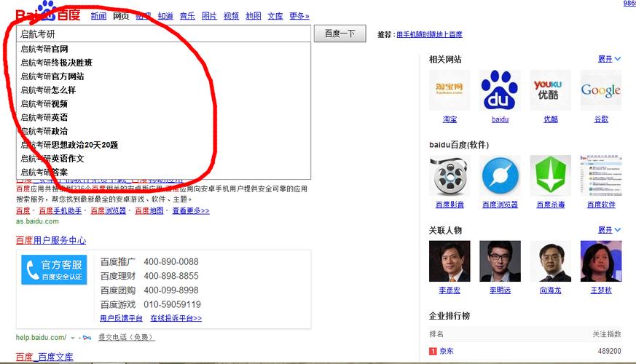The height and width of the screenshot is (364, 636).
Task: Select suggestion 启航考研英语
Action: pyautogui.click(x=163, y=117)
